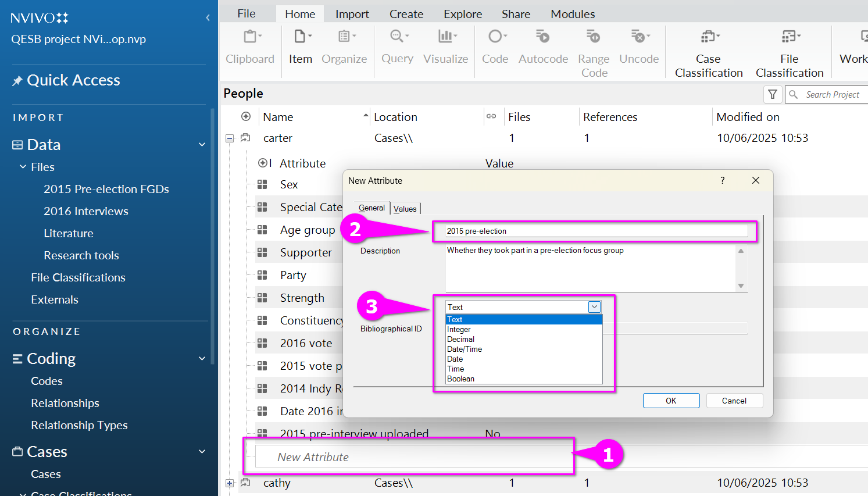Click the Autocode ribbon icon
The height and width of the screenshot is (496, 868).
(543, 46)
